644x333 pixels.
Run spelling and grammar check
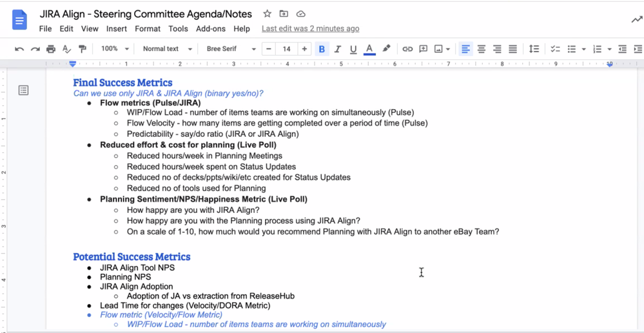[66, 49]
